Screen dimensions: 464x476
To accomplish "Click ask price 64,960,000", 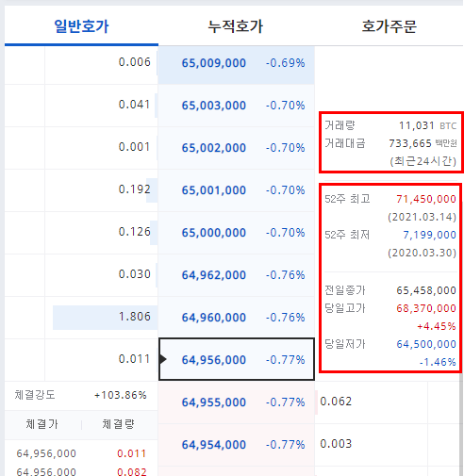I will pos(214,318).
